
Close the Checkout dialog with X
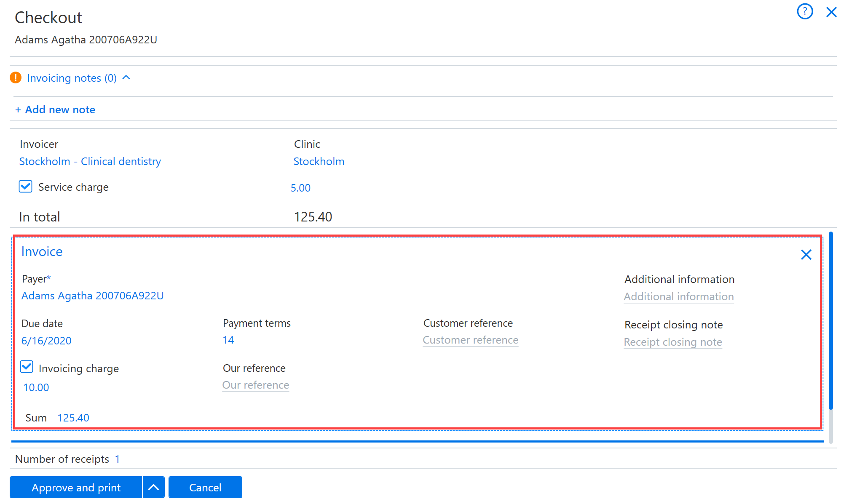(x=831, y=12)
